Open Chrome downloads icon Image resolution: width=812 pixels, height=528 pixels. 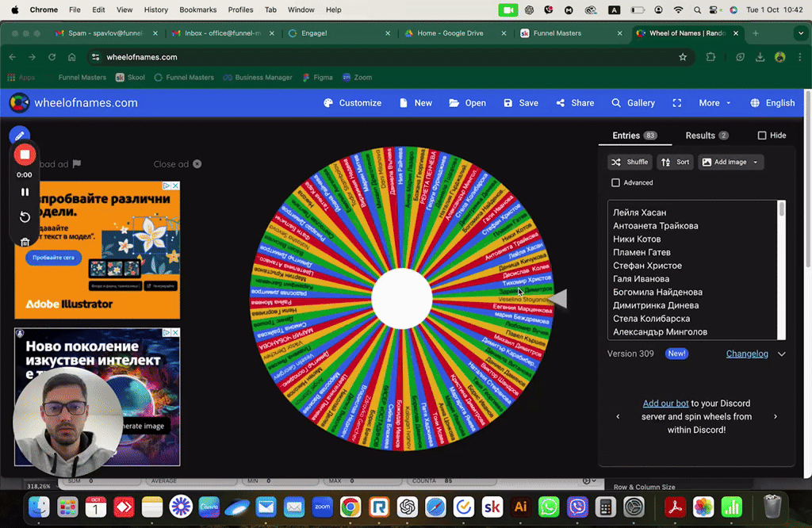tap(760, 57)
